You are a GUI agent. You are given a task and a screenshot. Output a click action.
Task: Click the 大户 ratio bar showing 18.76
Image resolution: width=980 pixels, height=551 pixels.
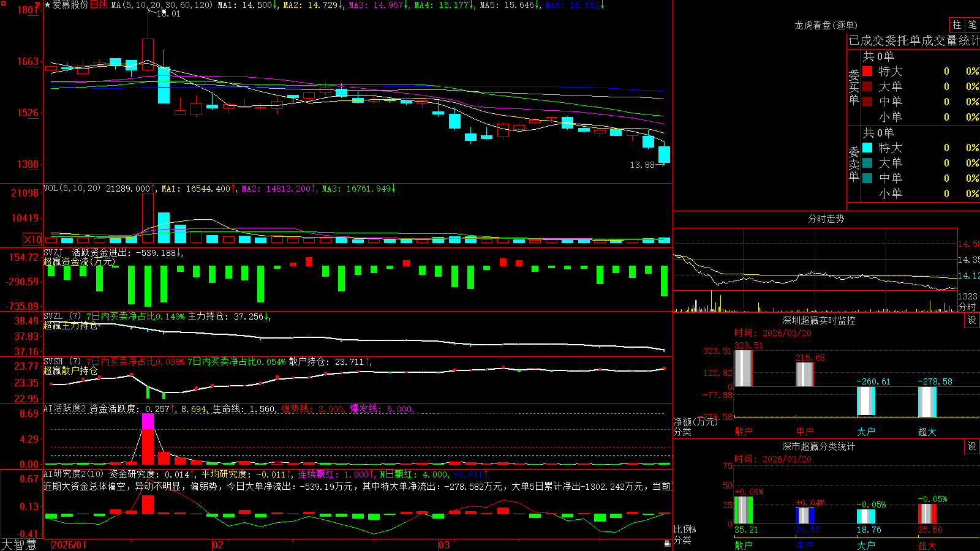pyautogui.click(x=865, y=516)
